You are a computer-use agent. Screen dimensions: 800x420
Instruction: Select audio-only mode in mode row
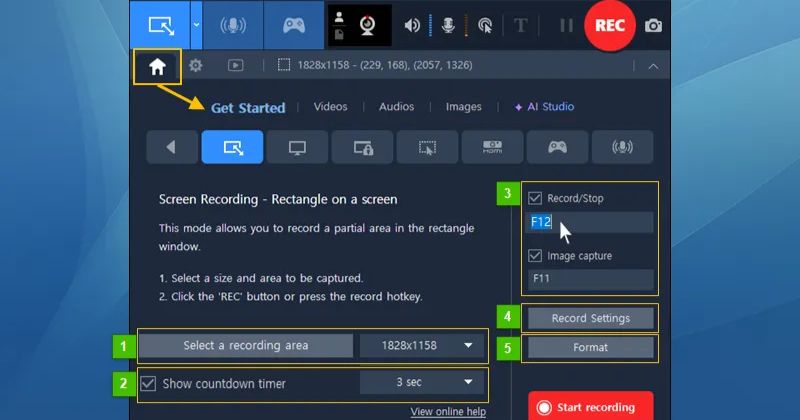tap(622, 147)
